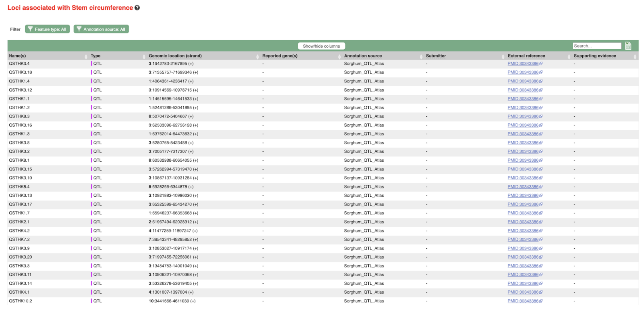Open the Show/hide columns menu
Viewport: 644px width, 311px height.
pos(321,46)
